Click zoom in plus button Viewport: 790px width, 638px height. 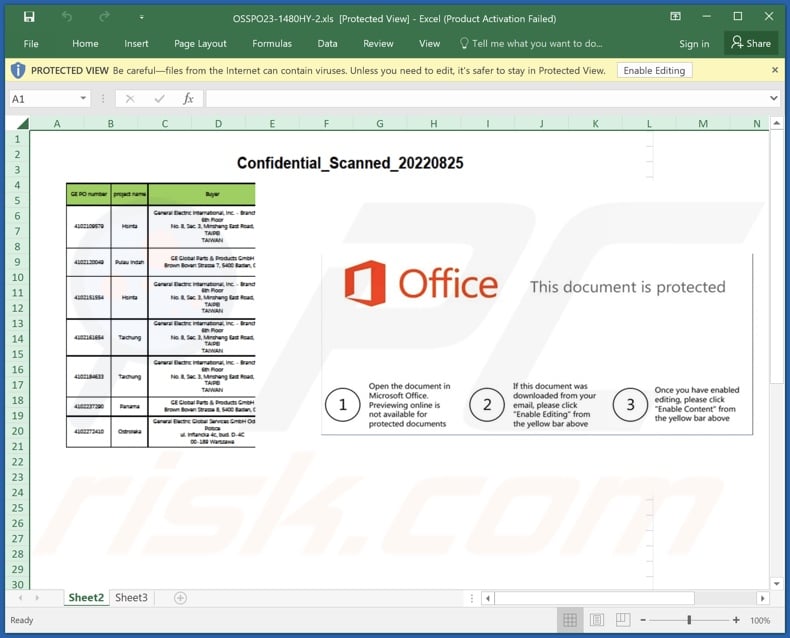[x=736, y=620]
